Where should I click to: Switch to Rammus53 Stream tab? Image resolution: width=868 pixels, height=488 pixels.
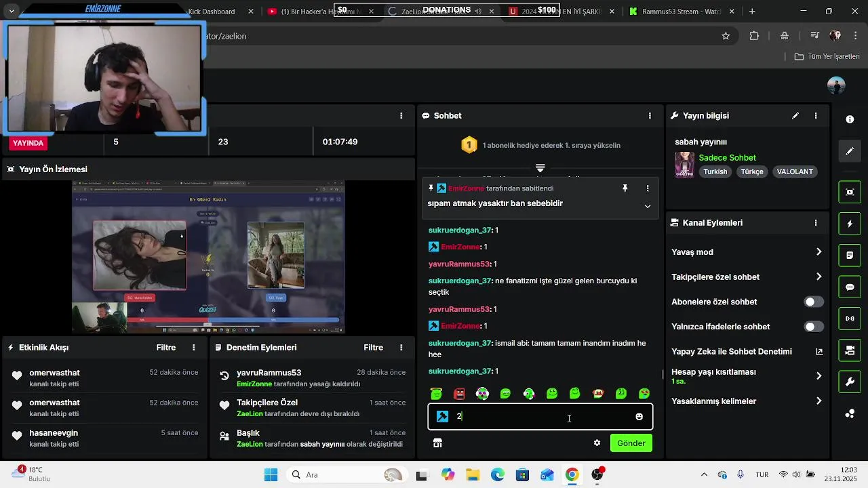[682, 12]
